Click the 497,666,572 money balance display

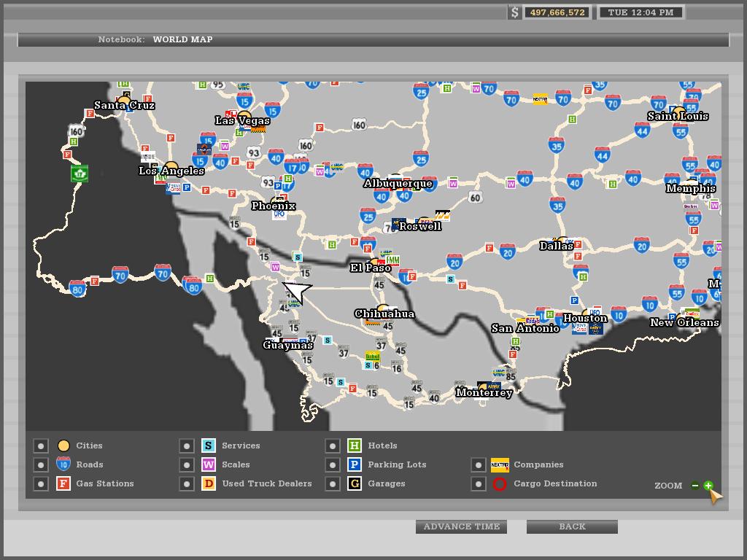tap(557, 12)
